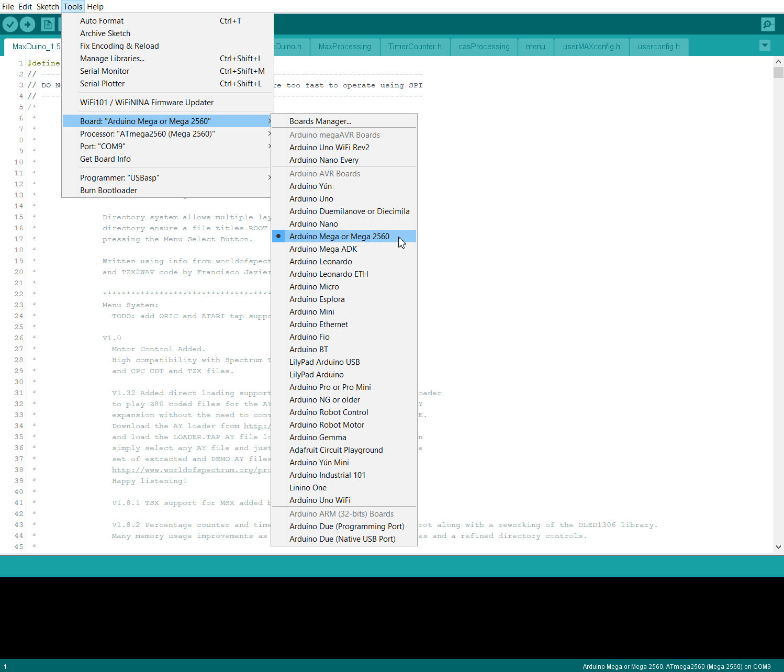Select Auto Format

point(167,21)
